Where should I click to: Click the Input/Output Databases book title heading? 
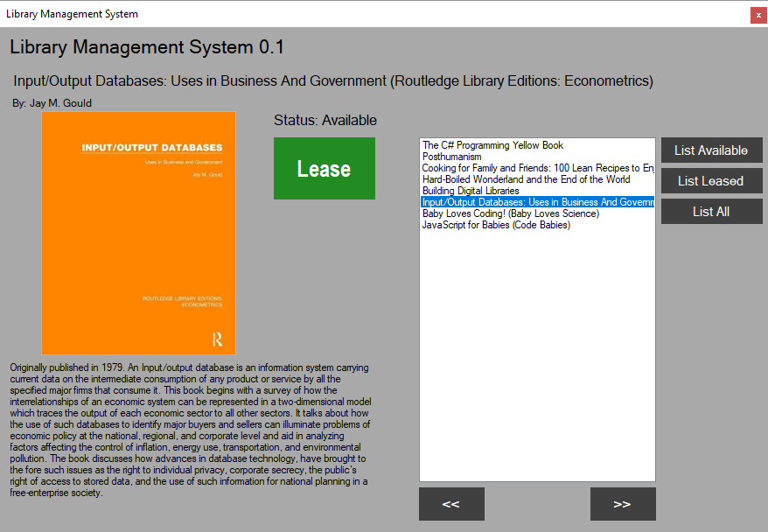[333, 80]
